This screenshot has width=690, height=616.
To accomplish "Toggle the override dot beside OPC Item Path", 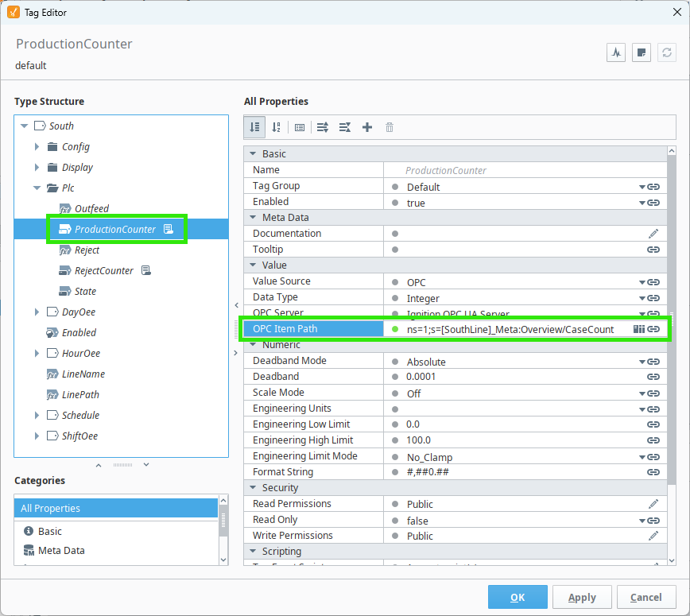I will [x=395, y=329].
